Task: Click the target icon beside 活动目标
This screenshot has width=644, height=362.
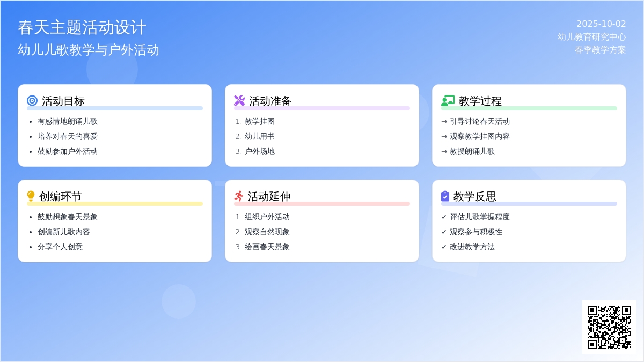Action: 32,101
